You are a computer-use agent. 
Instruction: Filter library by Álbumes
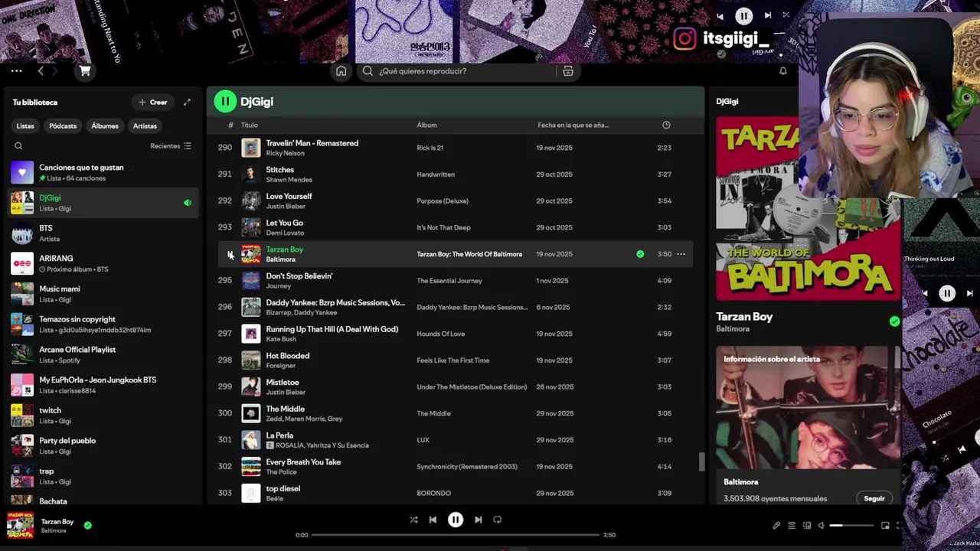point(105,126)
